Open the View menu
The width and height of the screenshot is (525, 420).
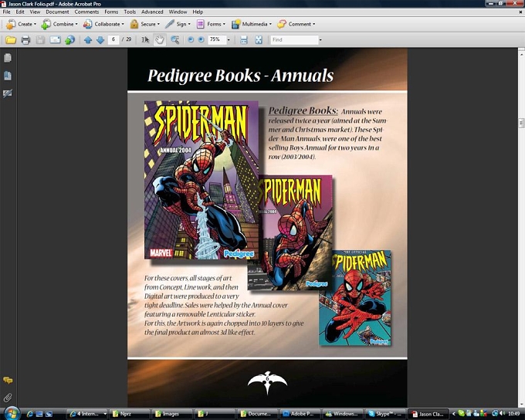pos(35,12)
